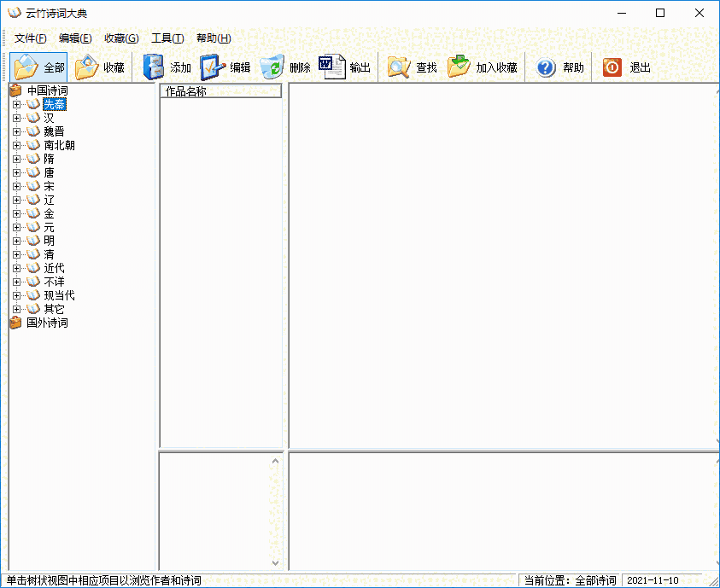The width and height of the screenshot is (720, 588).
Task: Select the 魏晋 tree item
Action: point(54,131)
